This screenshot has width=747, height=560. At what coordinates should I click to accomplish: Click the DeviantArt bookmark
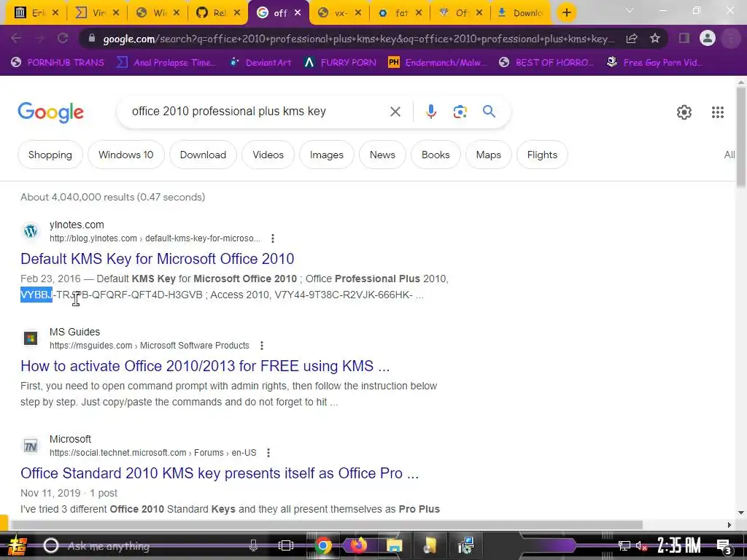point(260,63)
